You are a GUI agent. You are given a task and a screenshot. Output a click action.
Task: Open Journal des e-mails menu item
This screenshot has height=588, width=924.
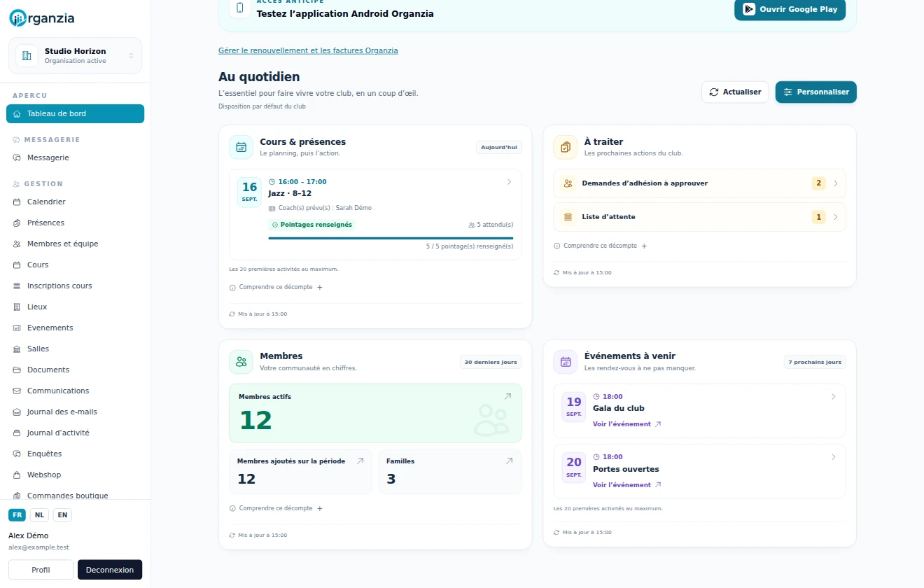coord(75,412)
